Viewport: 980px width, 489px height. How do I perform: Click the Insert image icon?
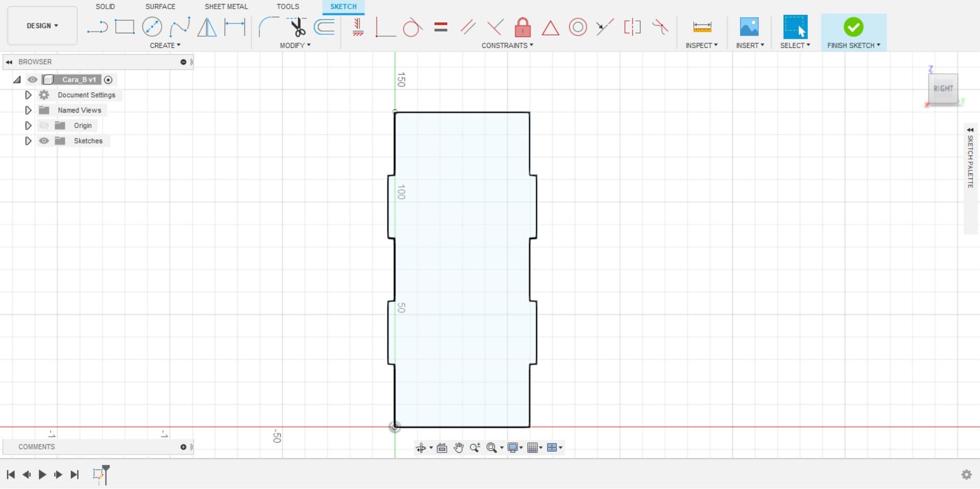tap(749, 27)
